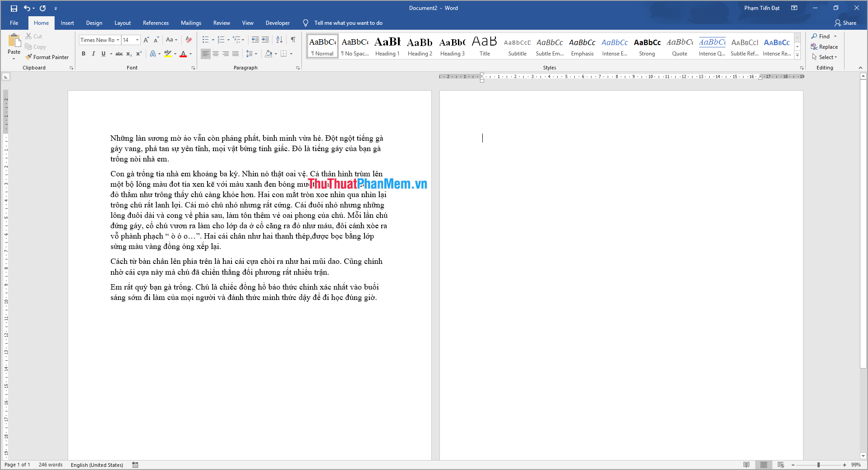Image resolution: width=868 pixels, height=470 pixels.
Task: Save the document from Quick Access Toolbar
Action: pyautogui.click(x=14, y=8)
